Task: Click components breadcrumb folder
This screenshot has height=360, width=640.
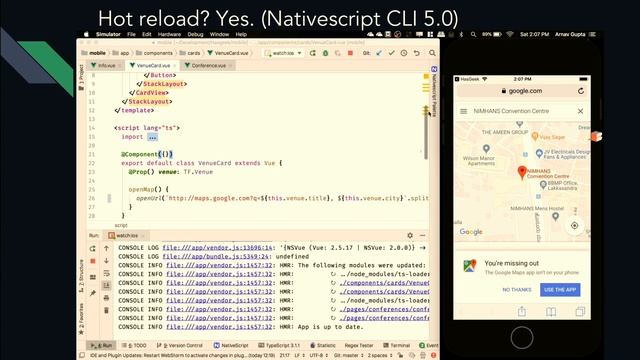Action: (154, 53)
